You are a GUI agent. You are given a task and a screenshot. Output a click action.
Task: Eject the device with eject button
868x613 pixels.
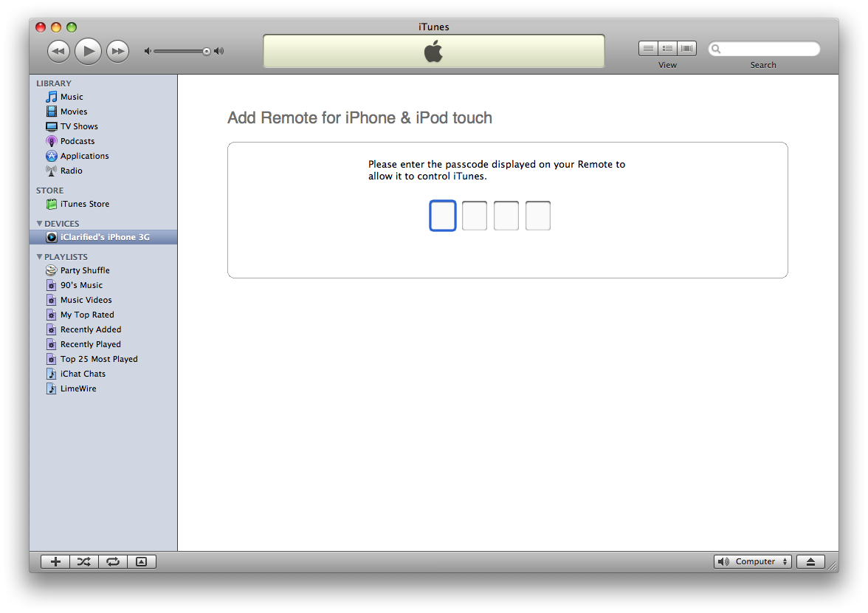810,561
